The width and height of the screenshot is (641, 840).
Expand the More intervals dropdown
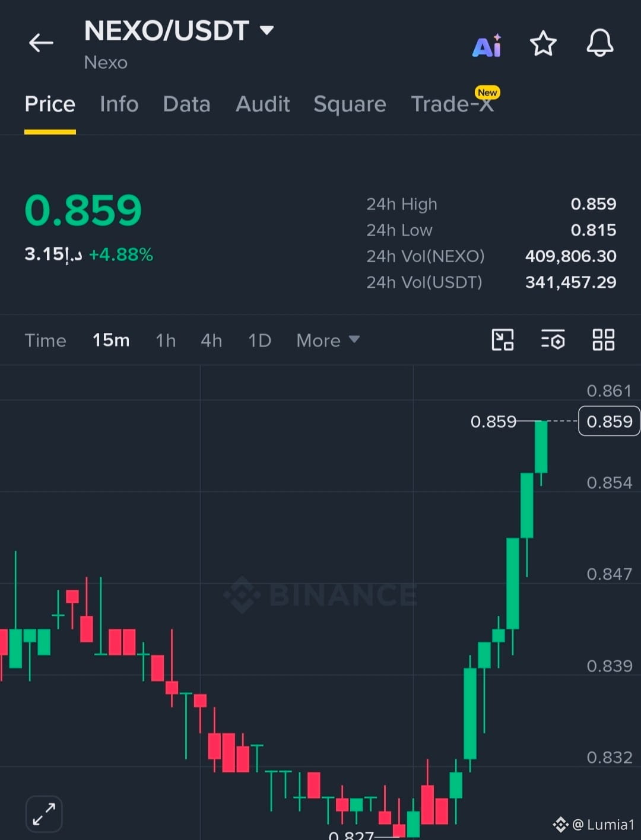click(x=328, y=341)
